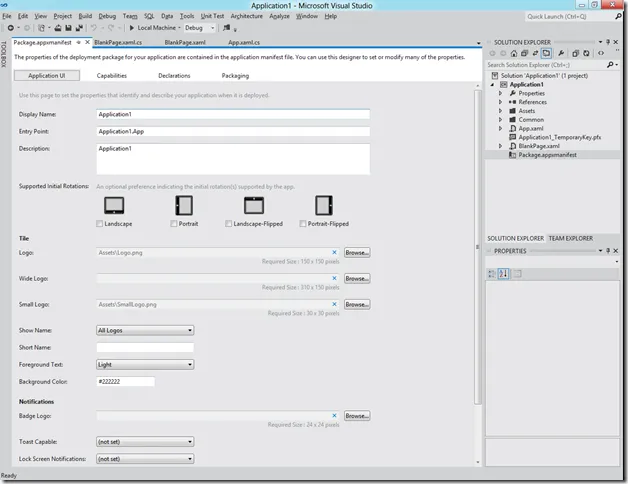
Task: Enable the Landscape rotation checkbox
Action: pos(101,224)
